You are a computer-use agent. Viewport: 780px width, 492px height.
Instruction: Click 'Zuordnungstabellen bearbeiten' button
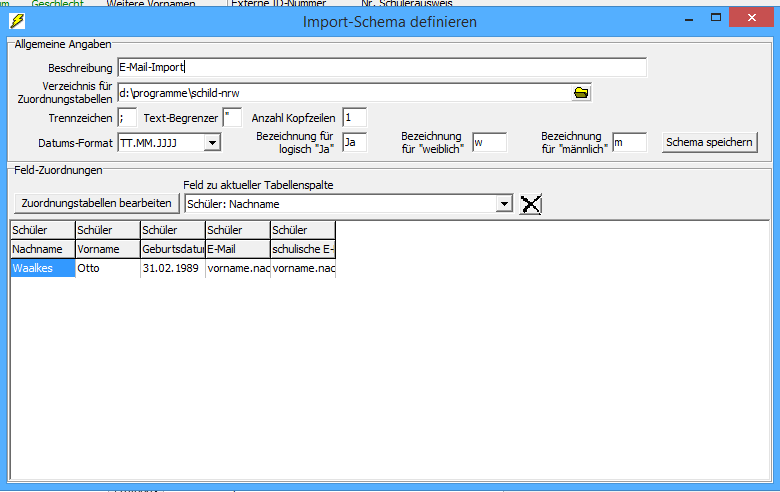coord(96,203)
